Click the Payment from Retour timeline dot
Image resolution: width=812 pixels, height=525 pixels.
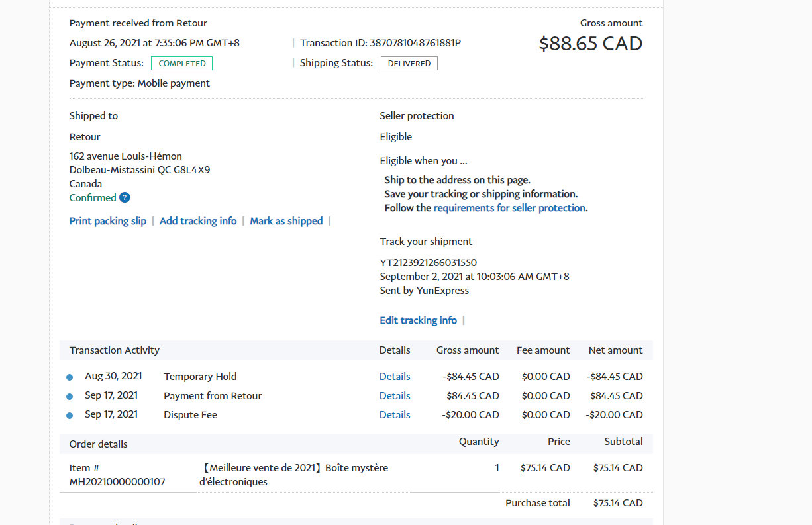(70, 397)
